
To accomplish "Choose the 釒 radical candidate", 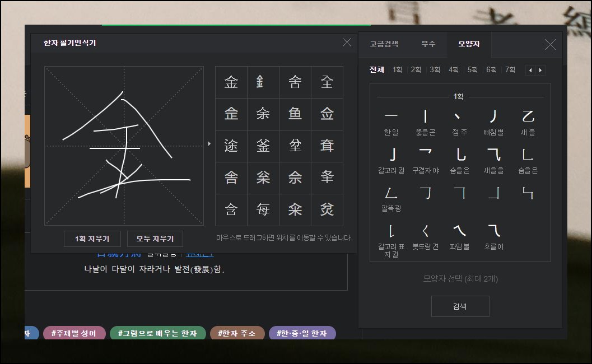I will point(263,82).
